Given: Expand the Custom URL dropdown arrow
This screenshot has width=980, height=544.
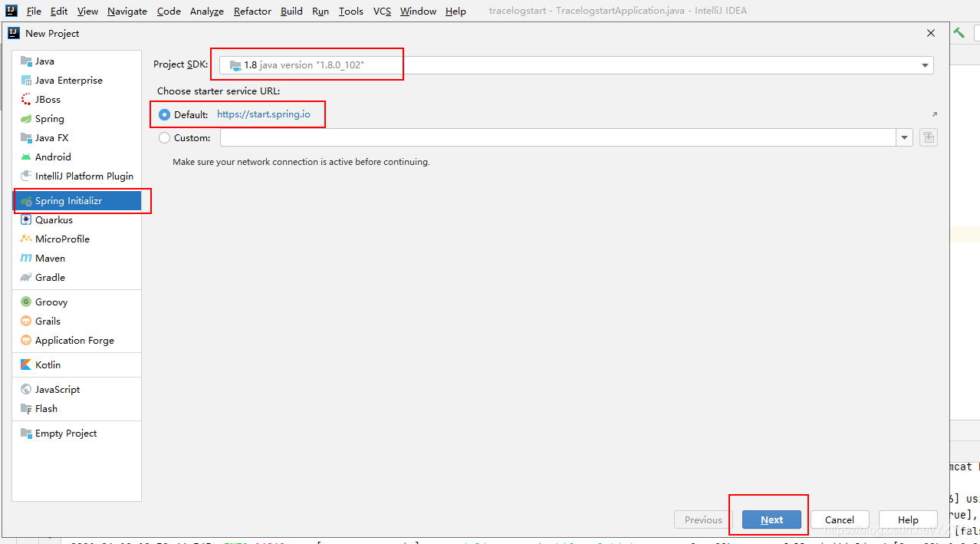Looking at the screenshot, I should tap(905, 138).
